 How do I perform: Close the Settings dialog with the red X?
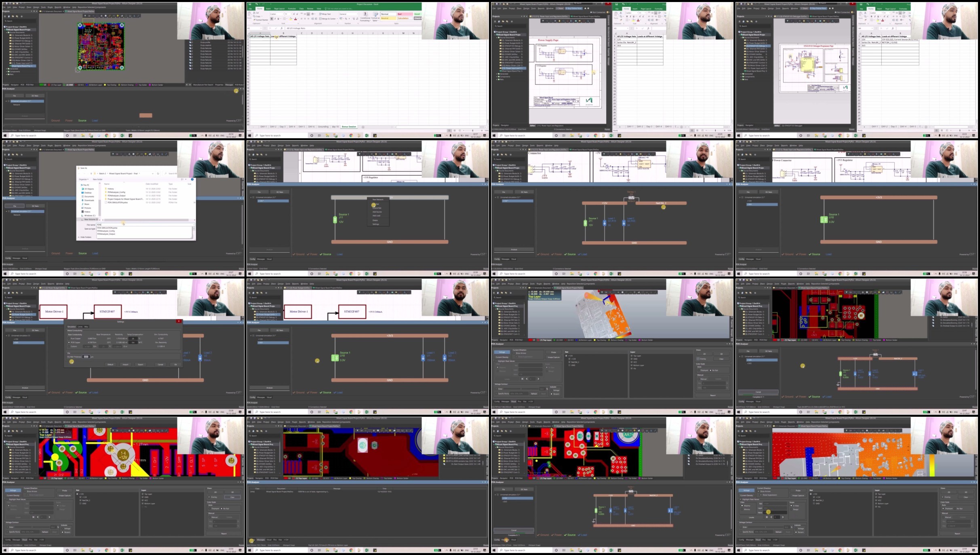179,321
